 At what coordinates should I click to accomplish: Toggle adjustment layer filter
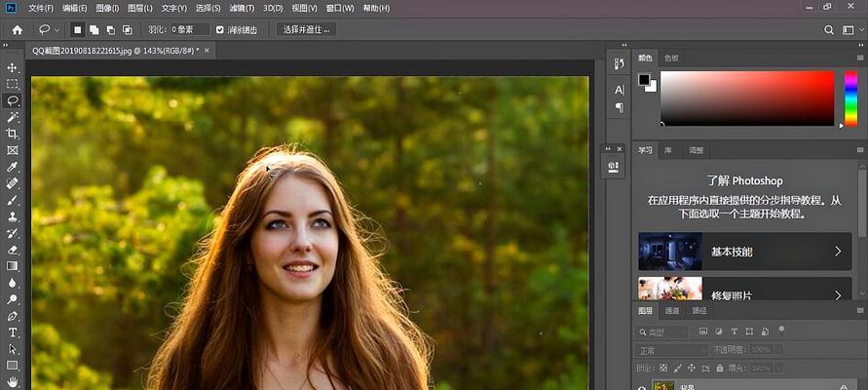[719, 331]
